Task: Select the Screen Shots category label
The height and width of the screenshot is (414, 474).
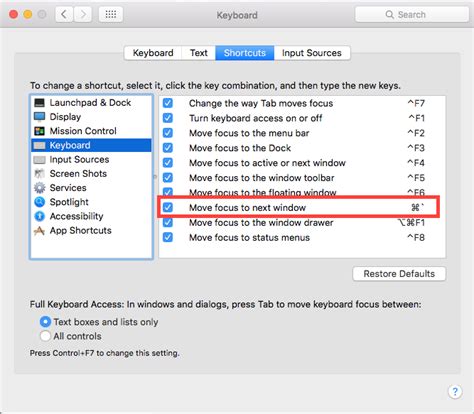Action: (78, 174)
